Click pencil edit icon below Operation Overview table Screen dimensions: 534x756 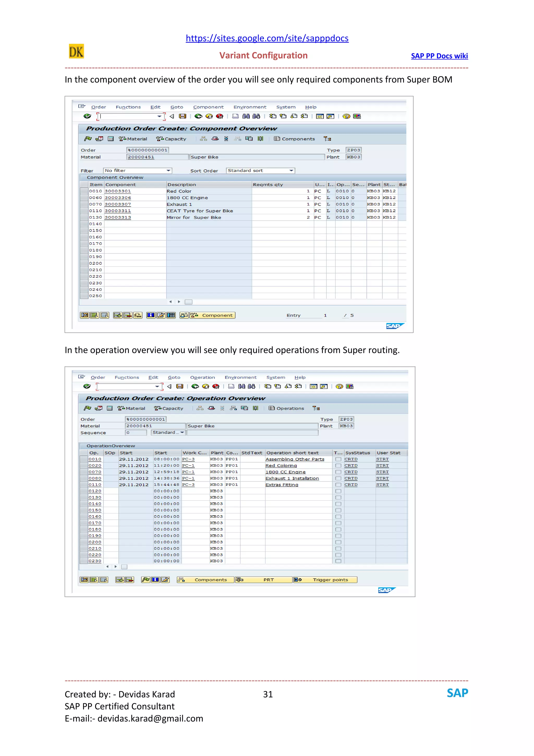(165, 579)
